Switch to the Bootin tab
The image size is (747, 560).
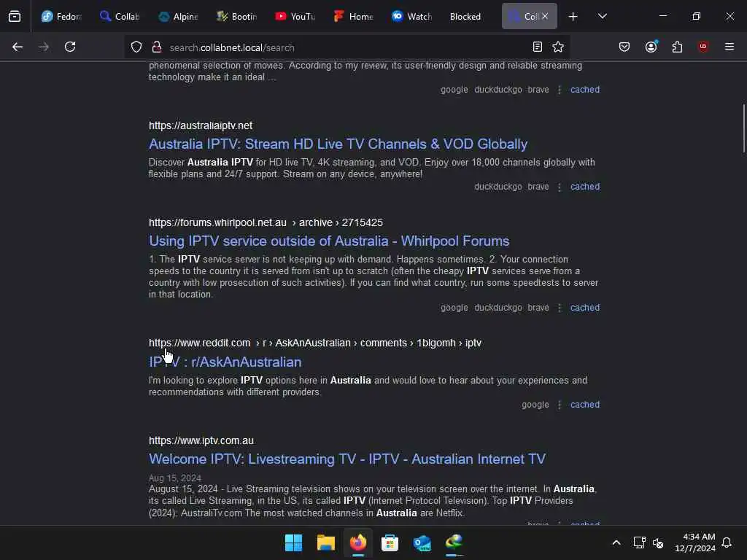[x=236, y=17]
